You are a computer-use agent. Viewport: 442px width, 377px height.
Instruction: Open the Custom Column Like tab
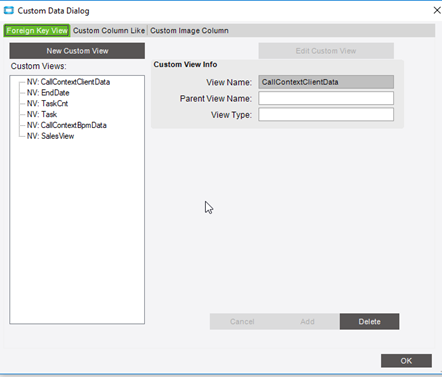pos(109,31)
